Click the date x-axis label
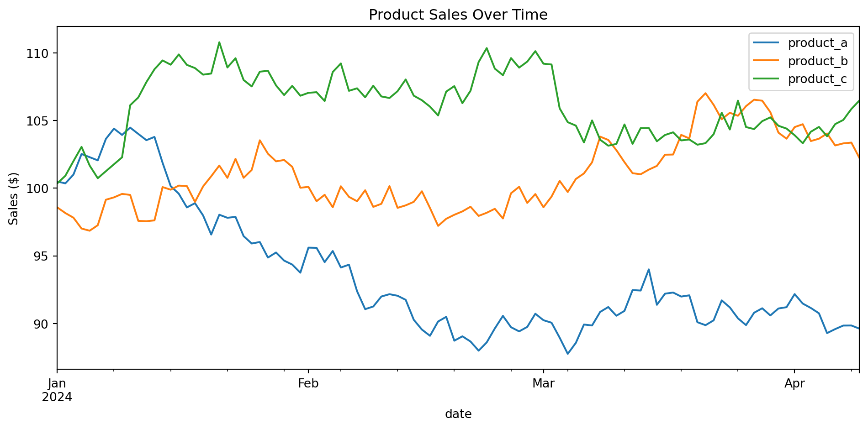Image resolution: width=868 pixels, height=429 pixels. click(458, 414)
